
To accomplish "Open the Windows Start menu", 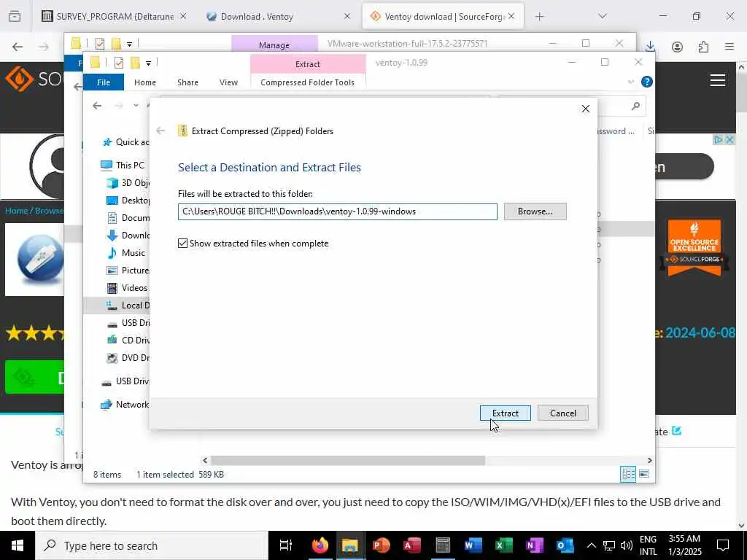I will pyautogui.click(x=18, y=545).
